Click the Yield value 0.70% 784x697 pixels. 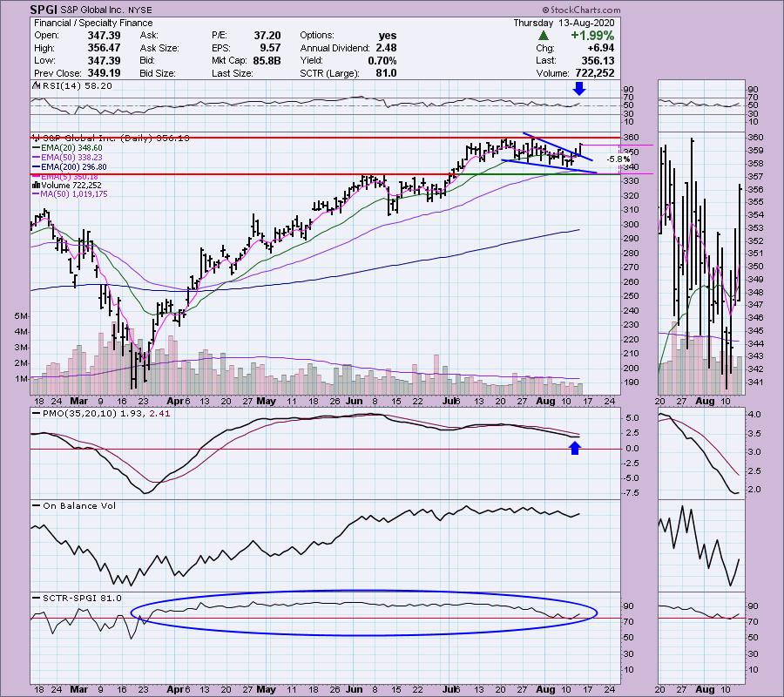click(x=382, y=60)
